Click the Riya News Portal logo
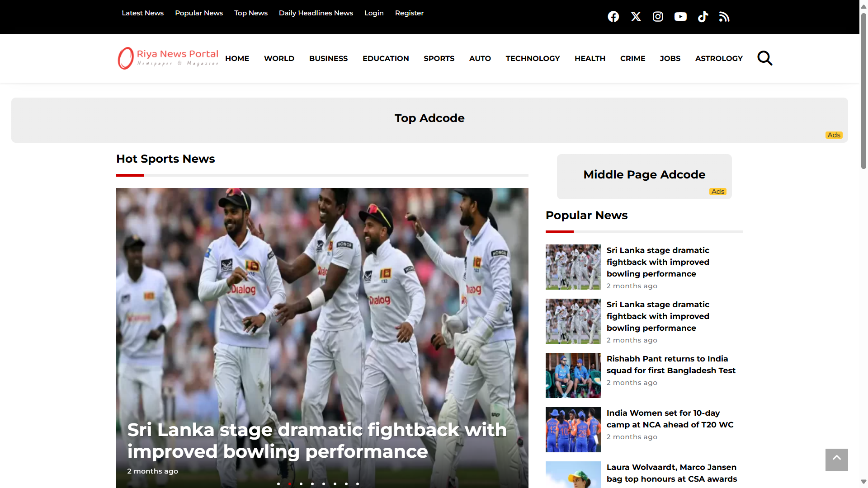 [x=168, y=58]
